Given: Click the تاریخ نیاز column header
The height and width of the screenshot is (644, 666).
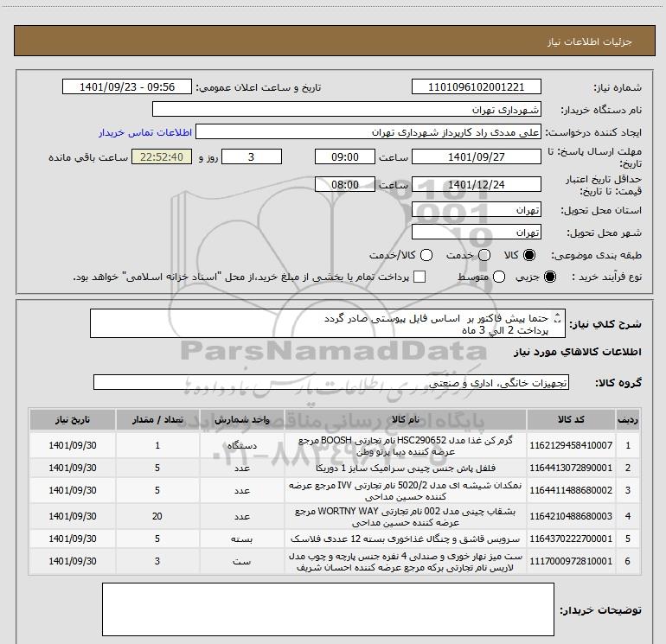Looking at the screenshot, I should point(73,419).
